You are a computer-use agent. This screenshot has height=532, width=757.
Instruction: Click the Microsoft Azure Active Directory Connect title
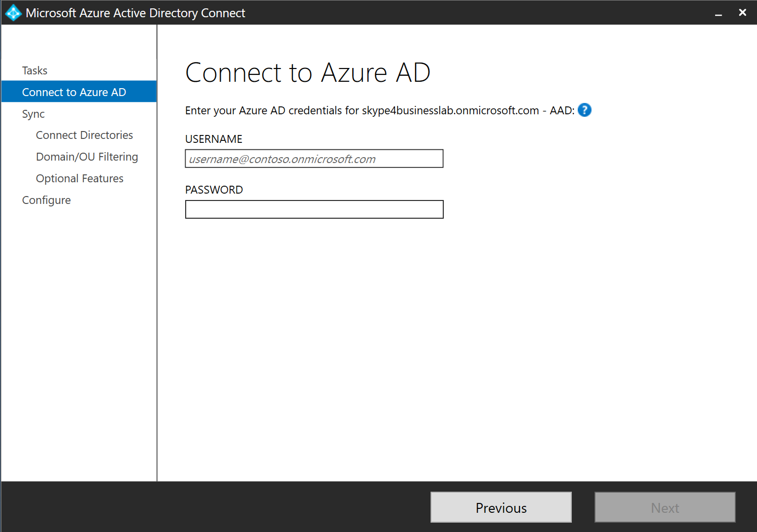pyautogui.click(x=135, y=13)
